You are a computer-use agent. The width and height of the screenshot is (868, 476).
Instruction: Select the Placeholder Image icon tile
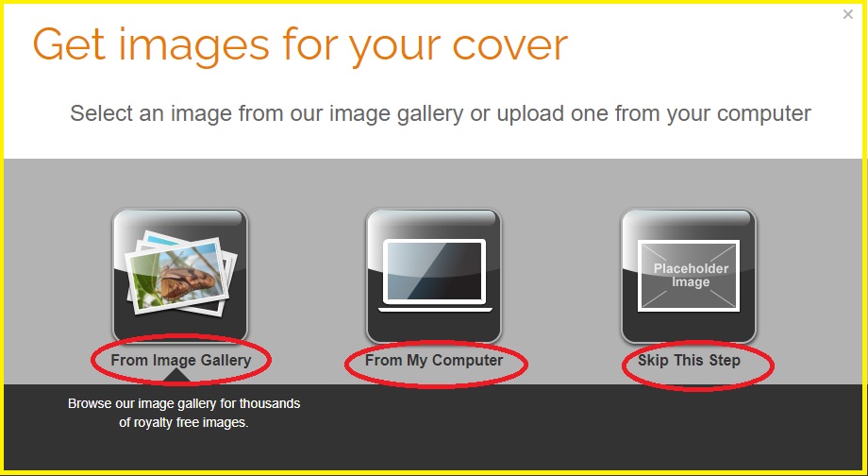point(689,276)
